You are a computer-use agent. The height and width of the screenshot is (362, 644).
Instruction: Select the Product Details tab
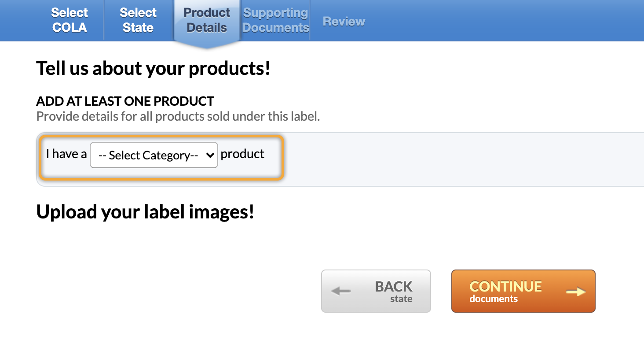(x=206, y=20)
